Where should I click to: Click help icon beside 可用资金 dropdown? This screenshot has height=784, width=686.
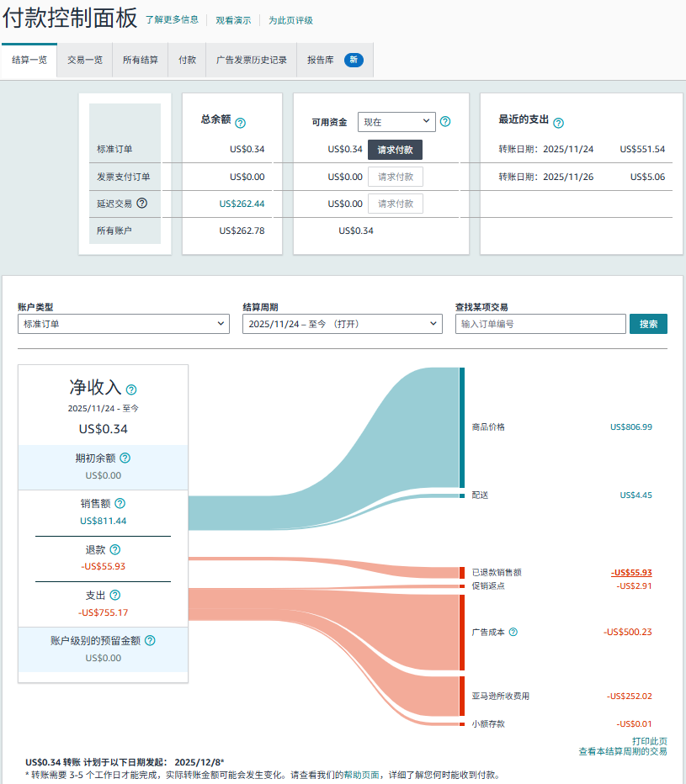pyautogui.click(x=445, y=122)
